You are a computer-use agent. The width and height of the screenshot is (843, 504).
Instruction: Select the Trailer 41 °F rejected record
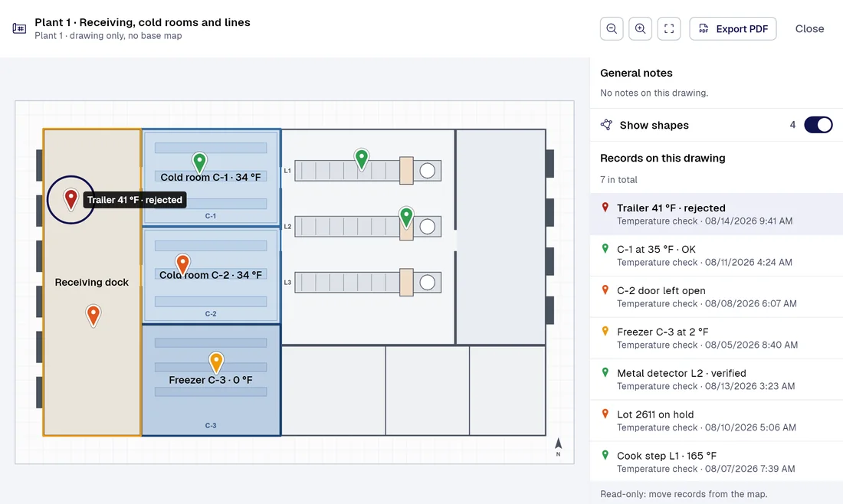click(716, 214)
